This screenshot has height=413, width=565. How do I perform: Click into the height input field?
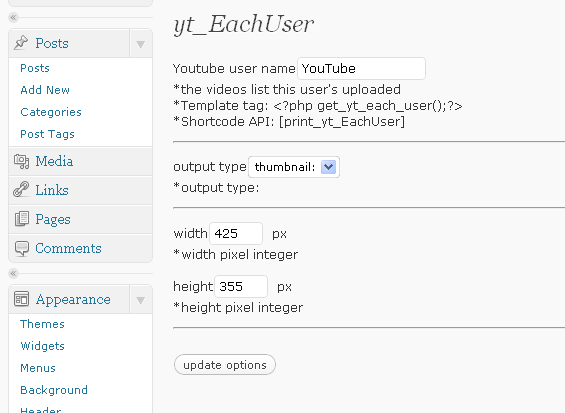tap(241, 287)
